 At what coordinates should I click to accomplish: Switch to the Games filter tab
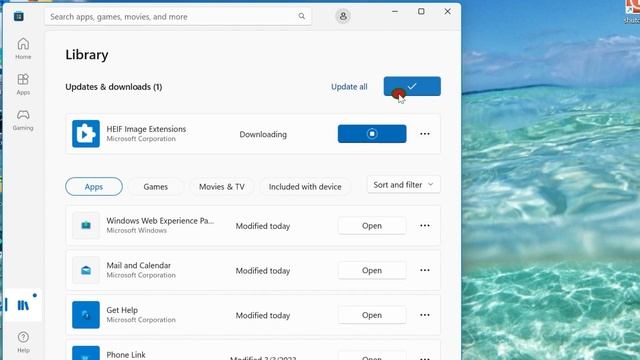156,187
